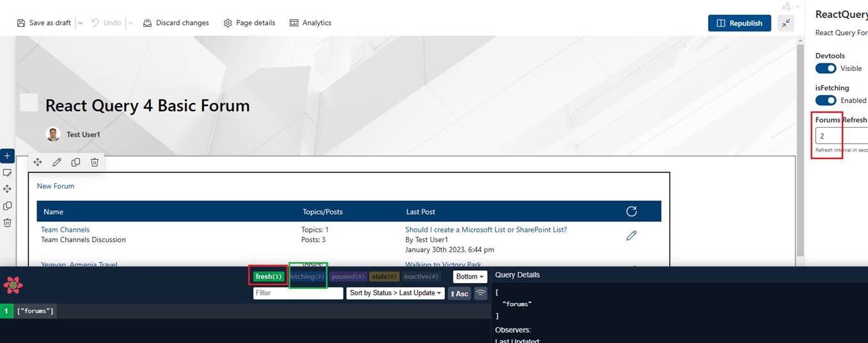
Task: Toggle the Asc sort order button
Action: tap(459, 293)
